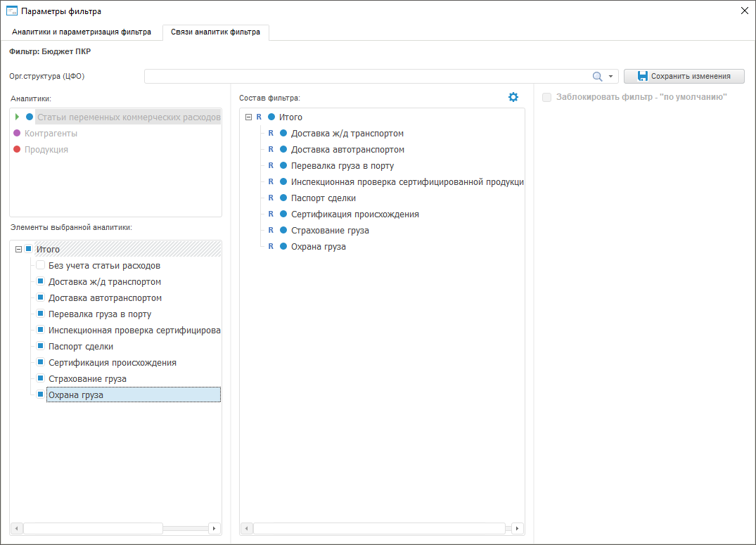Image resolution: width=756 pixels, height=545 pixels.
Task: Click the green arrow beside Статьи переменных коммерческих расходов
Action: click(x=17, y=117)
